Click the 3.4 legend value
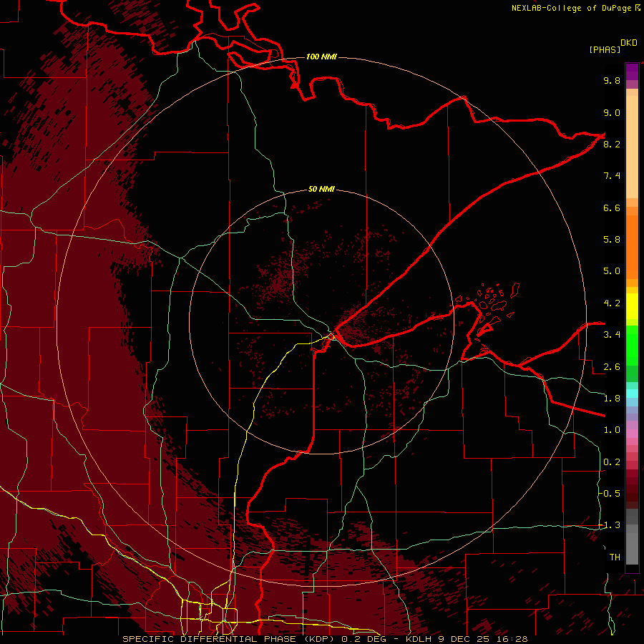 pyautogui.click(x=612, y=335)
